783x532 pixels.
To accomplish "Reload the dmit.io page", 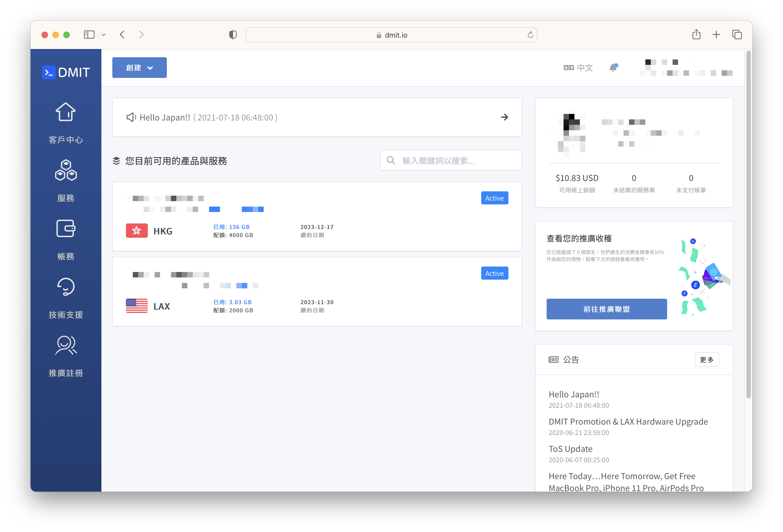I will pos(530,35).
